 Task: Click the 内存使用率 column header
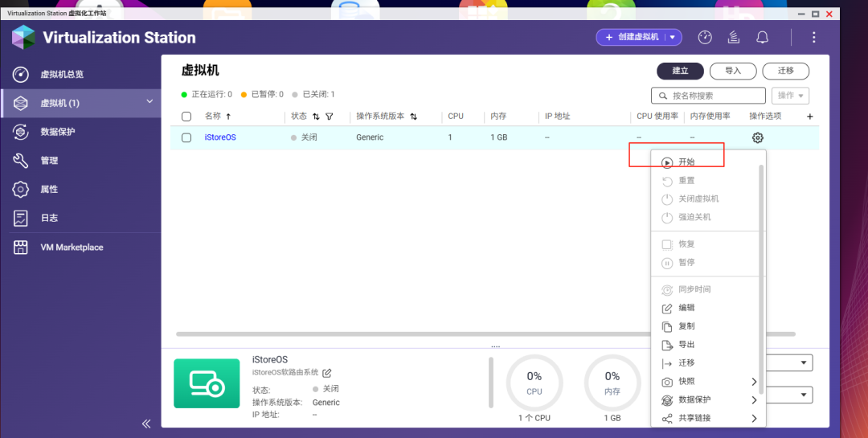coord(710,117)
